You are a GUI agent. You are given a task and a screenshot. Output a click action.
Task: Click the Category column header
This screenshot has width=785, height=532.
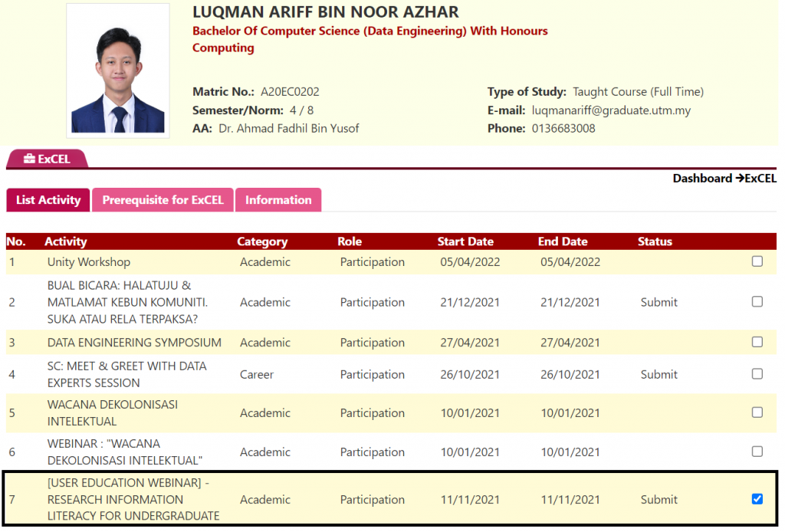tap(262, 241)
